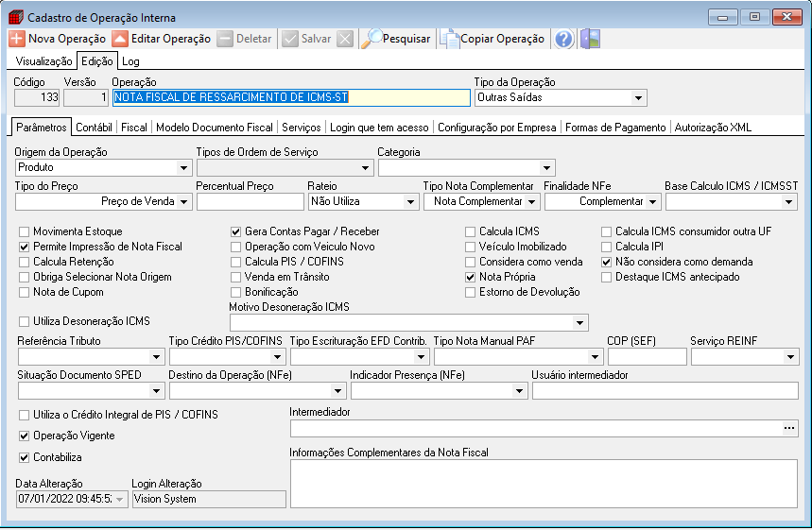Screen dimensions: 812x530
Task: Open help with the blue question mark icon
Action: pyautogui.click(x=564, y=39)
